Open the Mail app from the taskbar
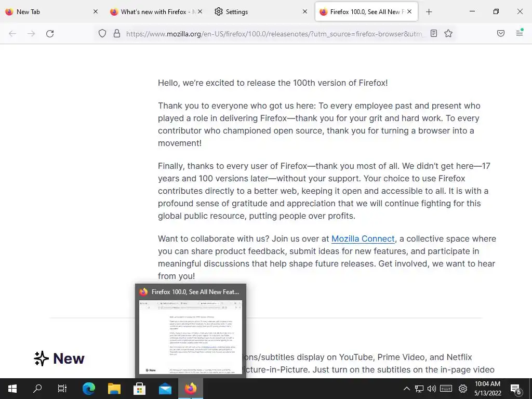The height and width of the screenshot is (399, 532). tap(165, 389)
